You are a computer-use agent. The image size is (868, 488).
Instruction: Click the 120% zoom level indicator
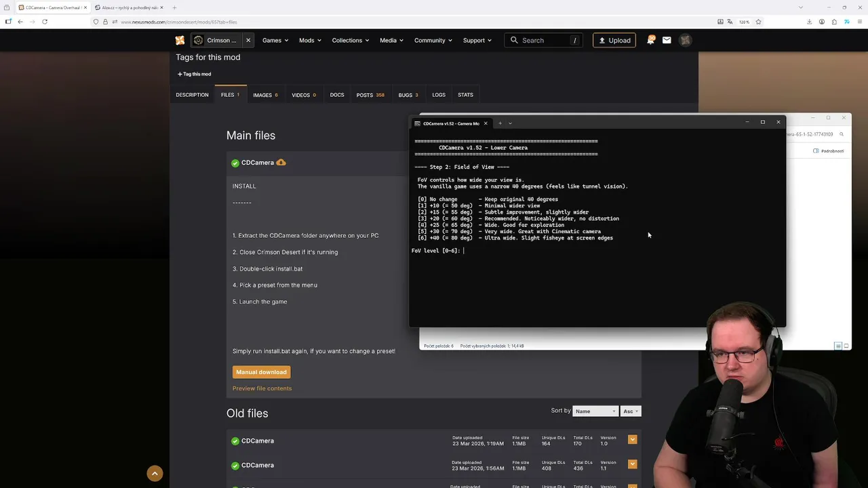[x=744, y=22]
